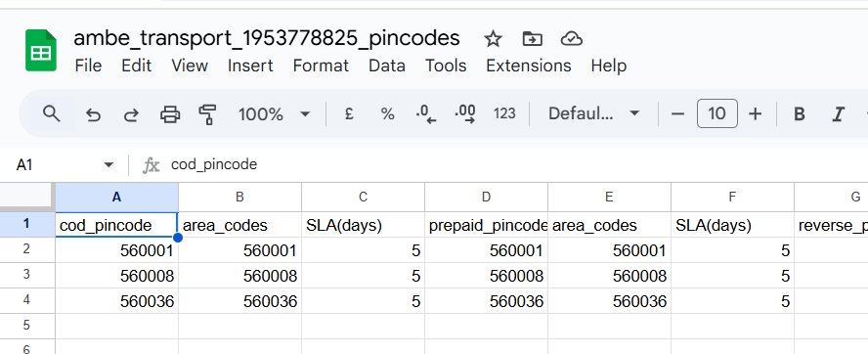Expand the A1 name box dropdown

coord(108,165)
